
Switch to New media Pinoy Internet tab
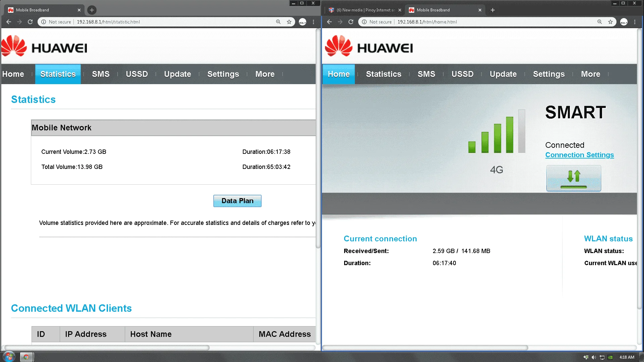(365, 10)
